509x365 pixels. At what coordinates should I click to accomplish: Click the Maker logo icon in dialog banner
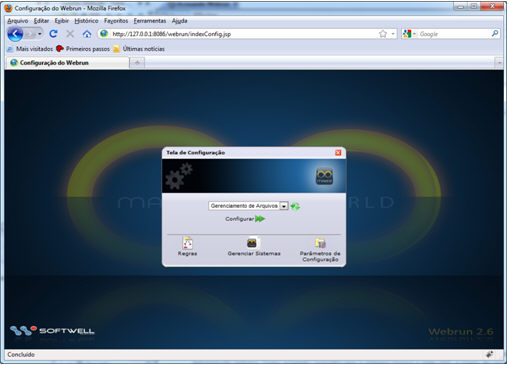(x=324, y=176)
